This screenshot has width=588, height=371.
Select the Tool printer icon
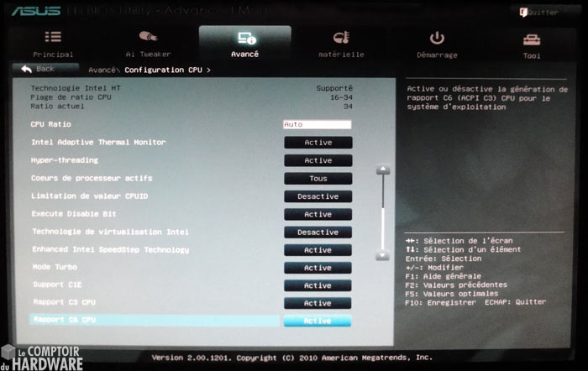coord(531,39)
